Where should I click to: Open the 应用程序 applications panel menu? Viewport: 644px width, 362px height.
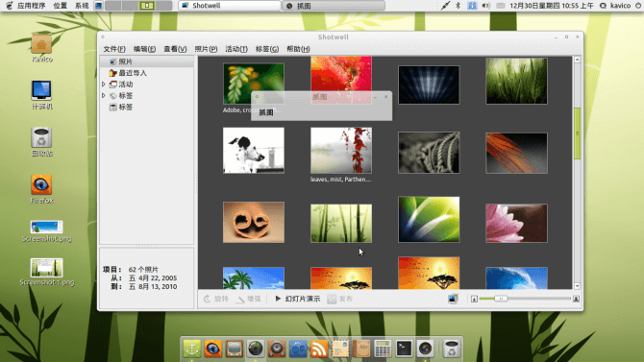click(x=31, y=6)
